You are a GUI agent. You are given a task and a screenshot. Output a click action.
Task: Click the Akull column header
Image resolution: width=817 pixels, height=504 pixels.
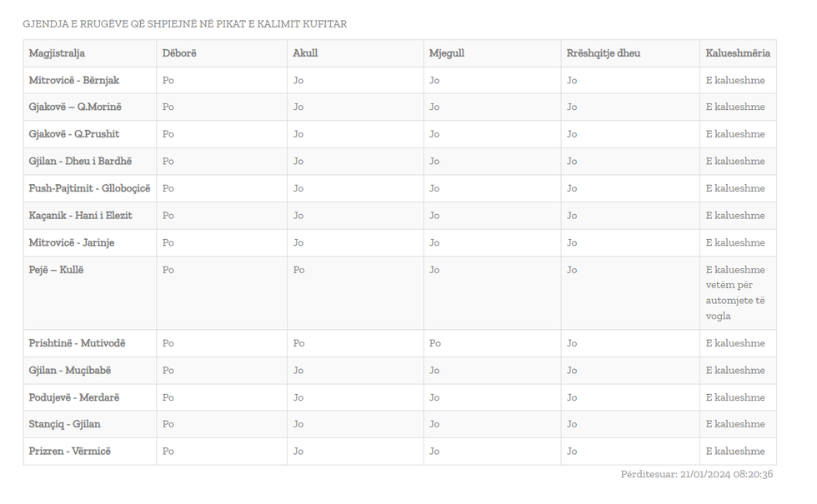click(x=305, y=53)
